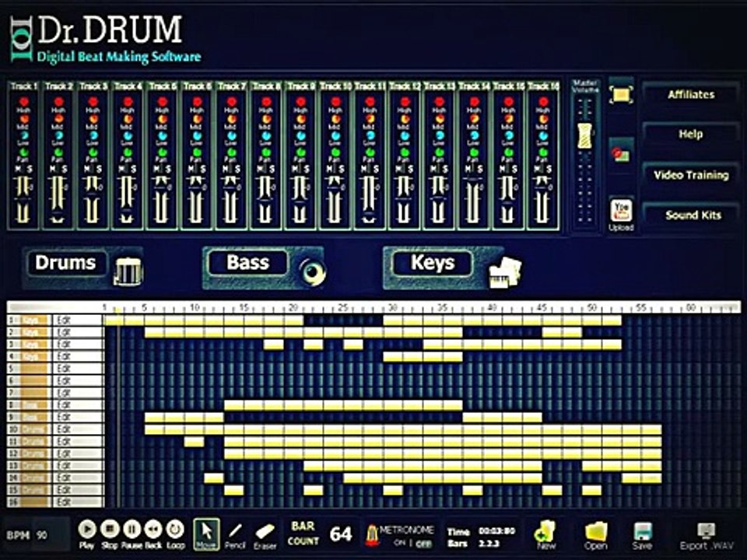Mute Track 1 with M button

(18, 169)
